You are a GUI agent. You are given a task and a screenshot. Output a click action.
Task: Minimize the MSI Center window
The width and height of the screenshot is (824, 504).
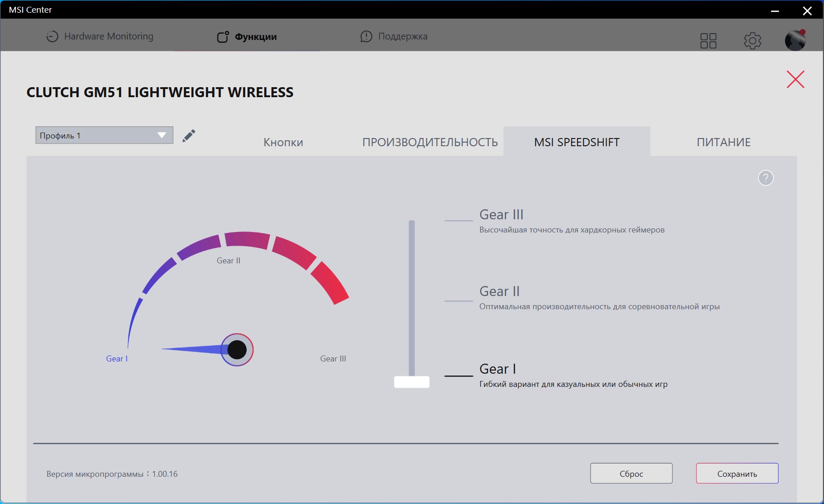point(775,11)
